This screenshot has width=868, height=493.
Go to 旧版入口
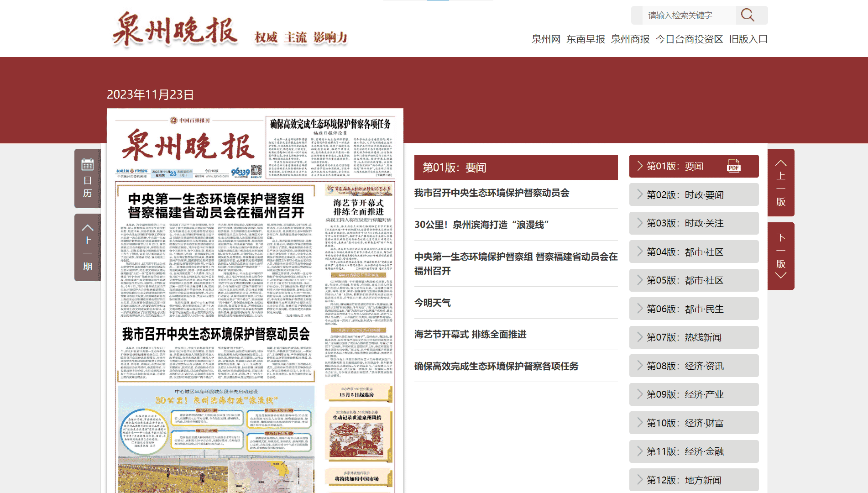(x=748, y=39)
